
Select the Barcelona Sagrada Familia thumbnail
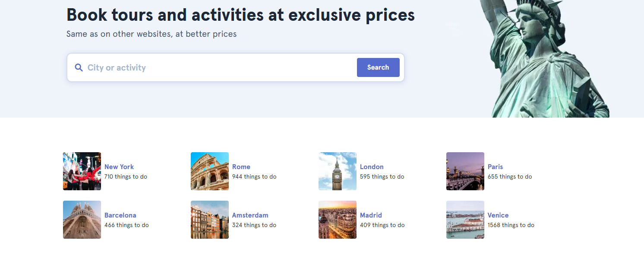[x=82, y=220]
